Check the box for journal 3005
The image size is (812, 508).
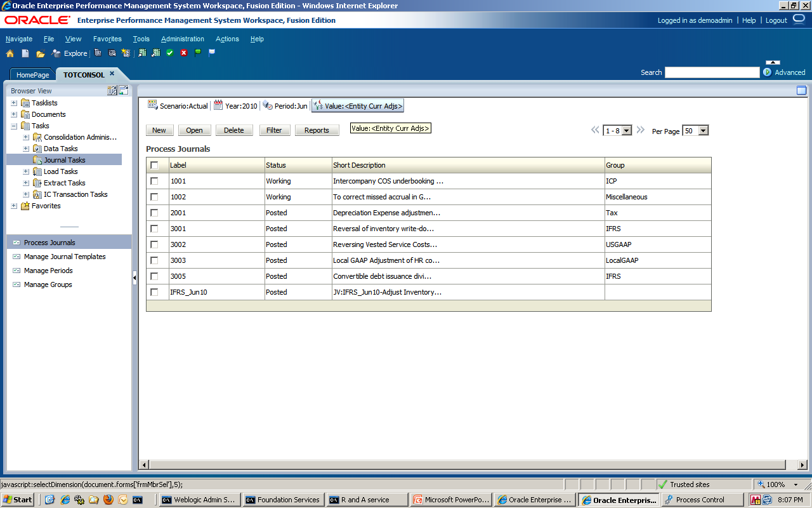(x=154, y=276)
